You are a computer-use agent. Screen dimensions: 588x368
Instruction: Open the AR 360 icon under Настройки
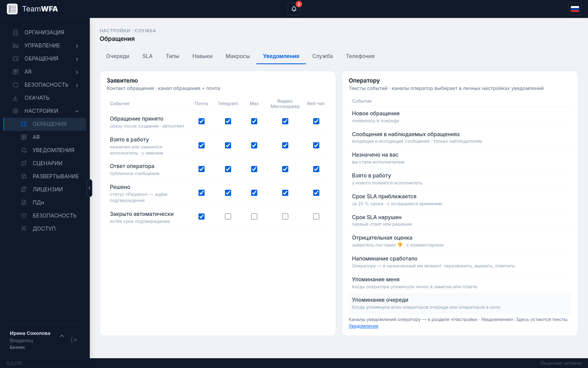pos(24,137)
